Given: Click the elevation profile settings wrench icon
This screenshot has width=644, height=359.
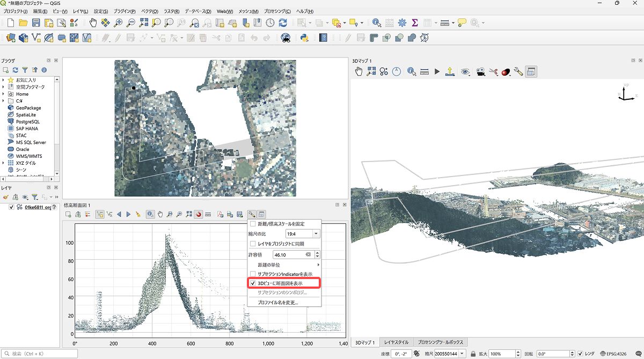Looking at the screenshot, I should pyautogui.click(x=252, y=214).
